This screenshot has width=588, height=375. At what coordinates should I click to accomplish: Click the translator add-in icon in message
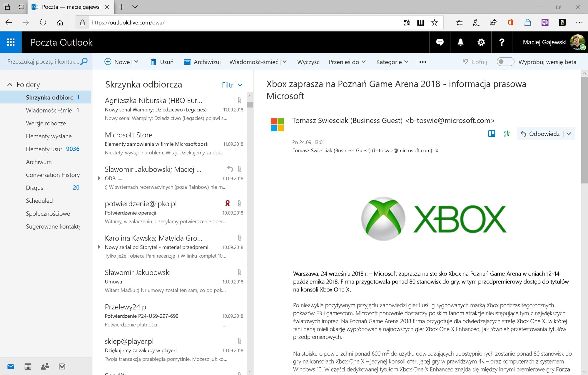click(x=507, y=134)
